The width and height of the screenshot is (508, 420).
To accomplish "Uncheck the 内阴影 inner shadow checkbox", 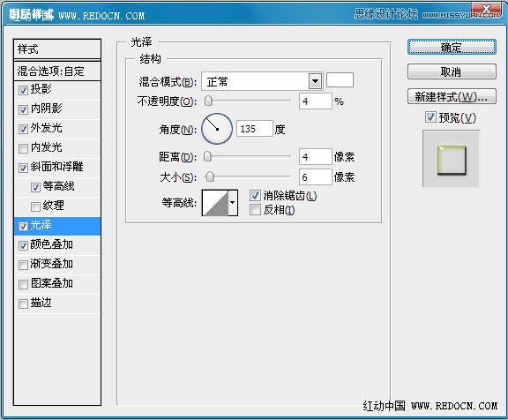I will coord(23,110).
